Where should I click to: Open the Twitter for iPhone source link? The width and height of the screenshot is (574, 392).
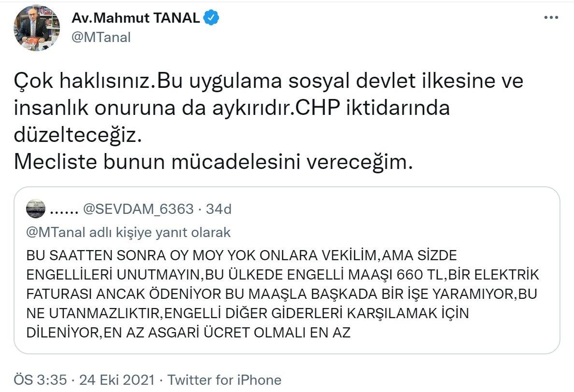(224, 380)
